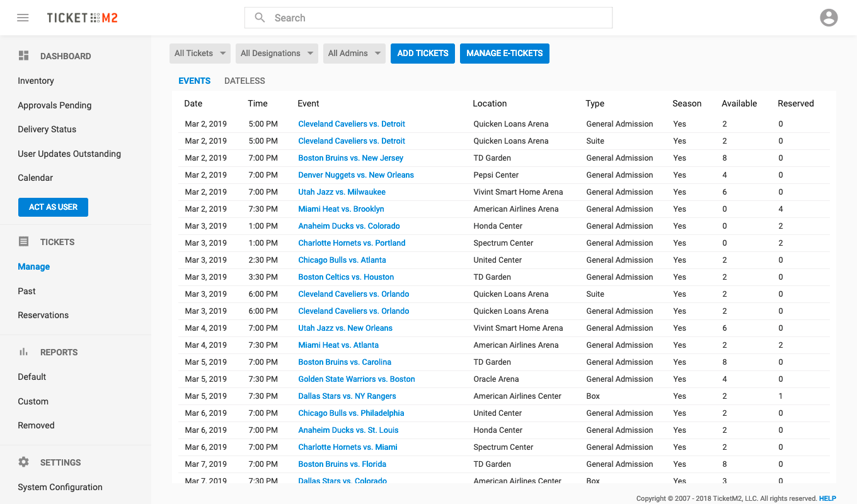857x504 pixels.
Task: Type in the Search field
Action: pyautogui.click(x=435, y=18)
